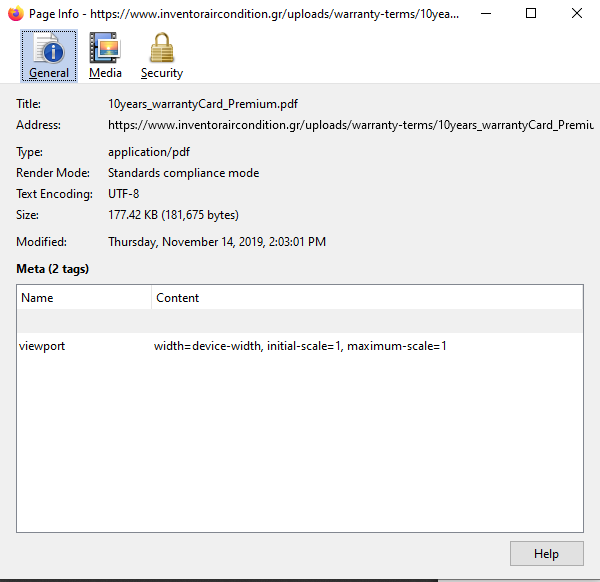The image size is (600, 582).
Task: Select the viewport meta tag row
Action: click(x=300, y=346)
